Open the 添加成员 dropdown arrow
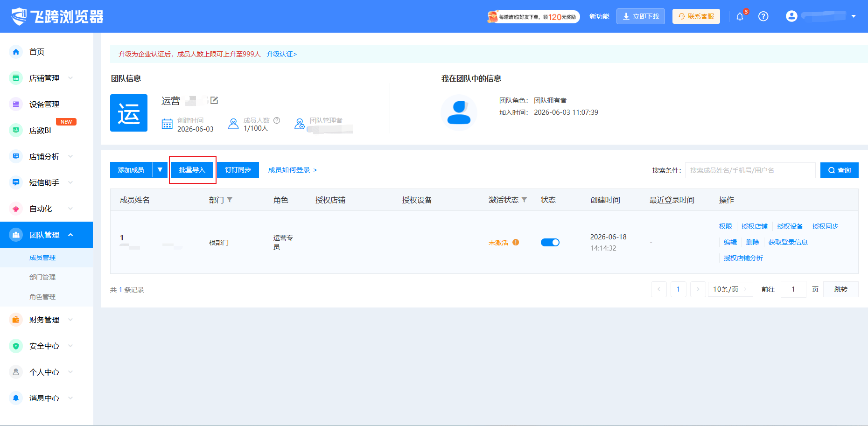The width and height of the screenshot is (868, 426). (x=160, y=170)
